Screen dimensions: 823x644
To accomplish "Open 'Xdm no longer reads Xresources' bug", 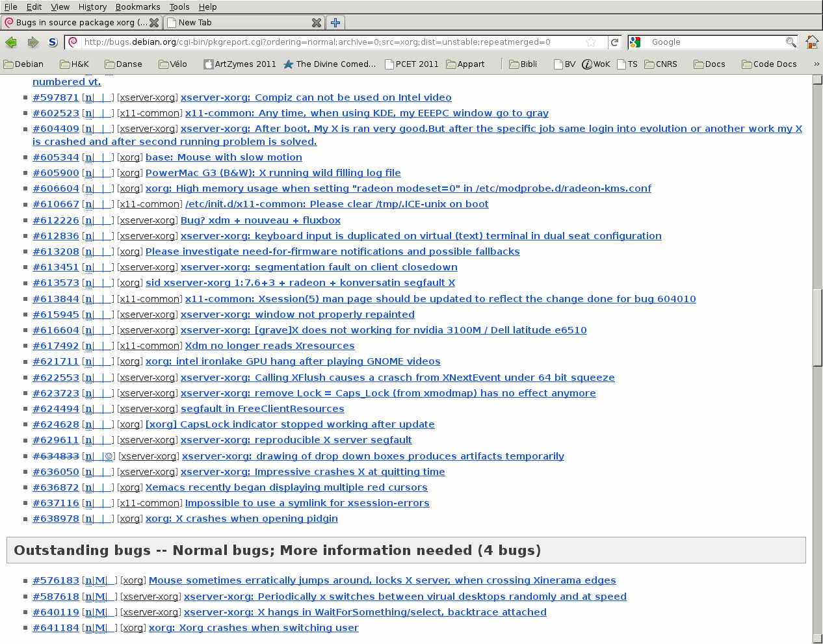I will (270, 346).
